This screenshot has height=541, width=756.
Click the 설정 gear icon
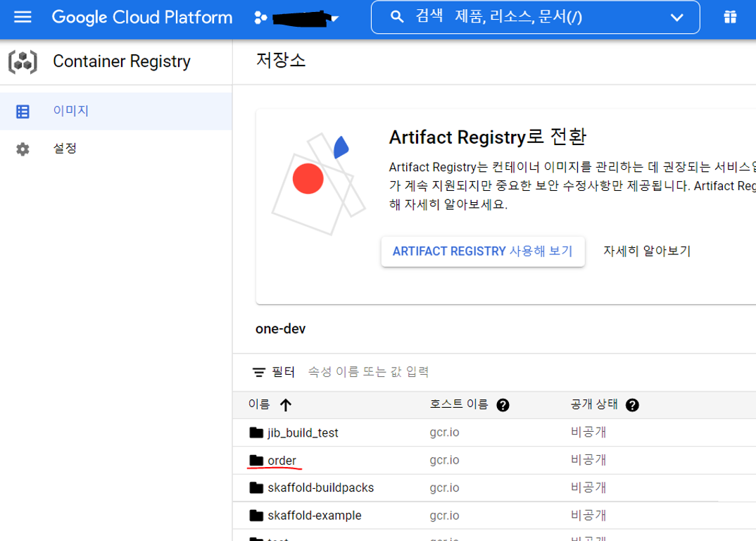coord(23,149)
